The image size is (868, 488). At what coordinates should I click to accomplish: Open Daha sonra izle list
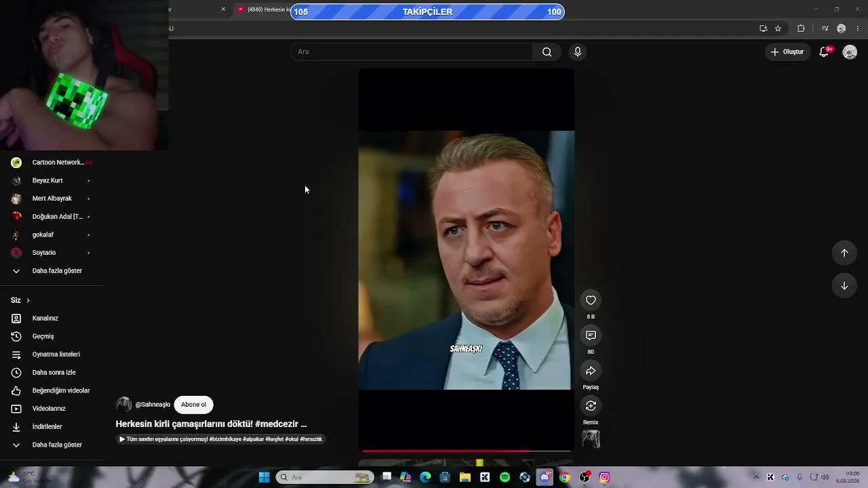(52, 373)
